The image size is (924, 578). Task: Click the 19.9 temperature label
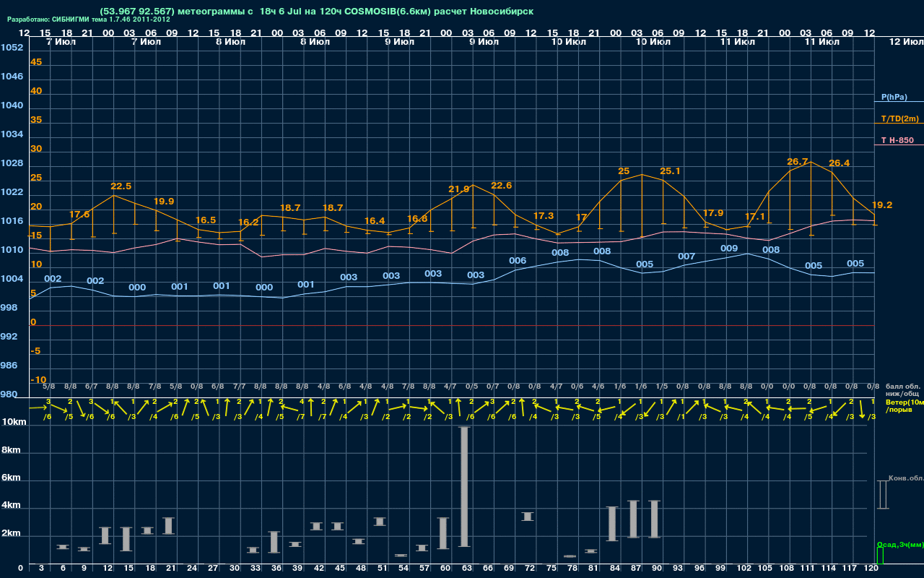click(163, 202)
